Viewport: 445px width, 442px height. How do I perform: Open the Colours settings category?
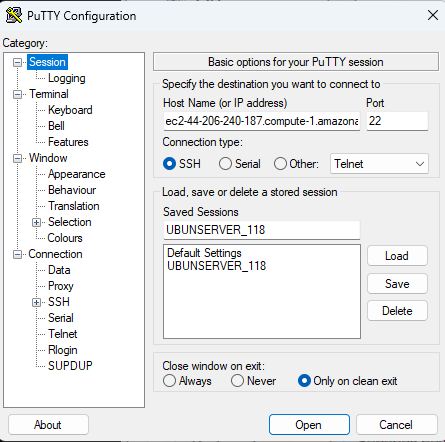point(65,238)
